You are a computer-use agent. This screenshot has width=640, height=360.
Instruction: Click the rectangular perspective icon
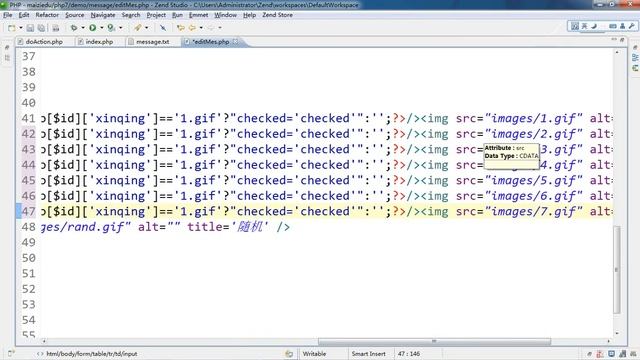(x=613, y=26)
